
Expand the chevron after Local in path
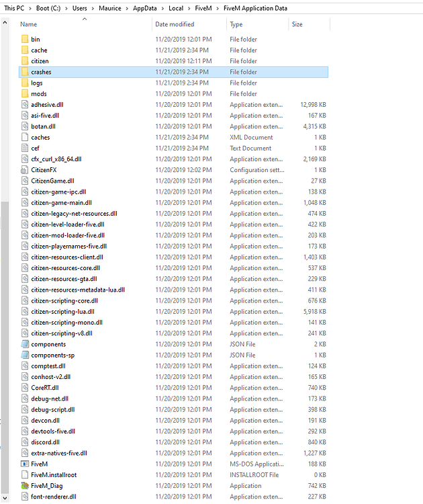pyautogui.click(x=189, y=8)
